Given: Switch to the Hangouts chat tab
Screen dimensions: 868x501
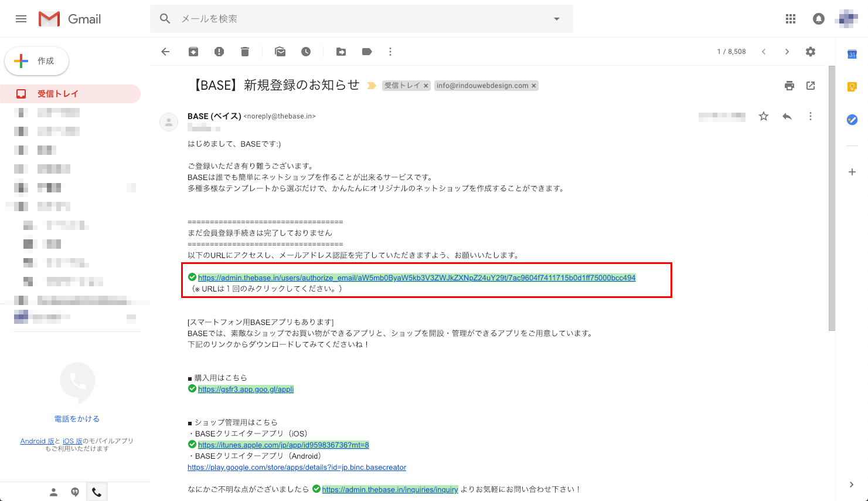Looking at the screenshot, I should [x=75, y=492].
